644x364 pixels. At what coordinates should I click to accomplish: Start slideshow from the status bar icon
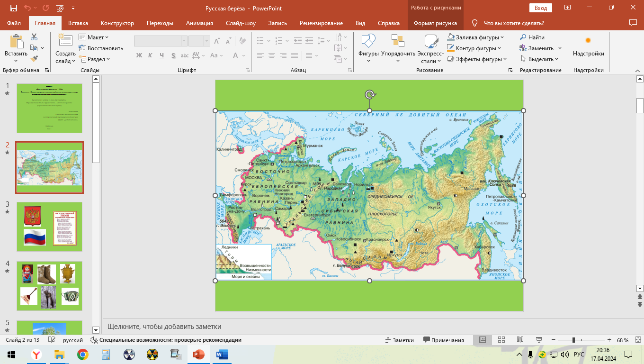[x=538, y=340]
